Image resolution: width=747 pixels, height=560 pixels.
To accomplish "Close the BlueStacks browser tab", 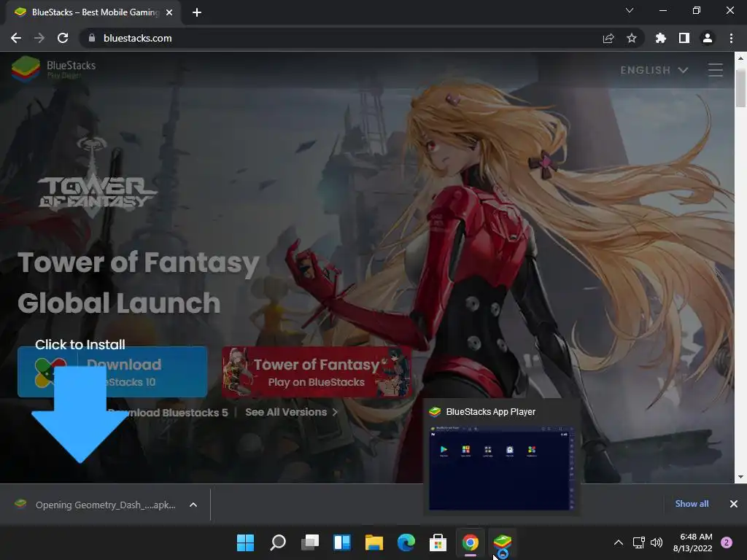I will tap(169, 12).
